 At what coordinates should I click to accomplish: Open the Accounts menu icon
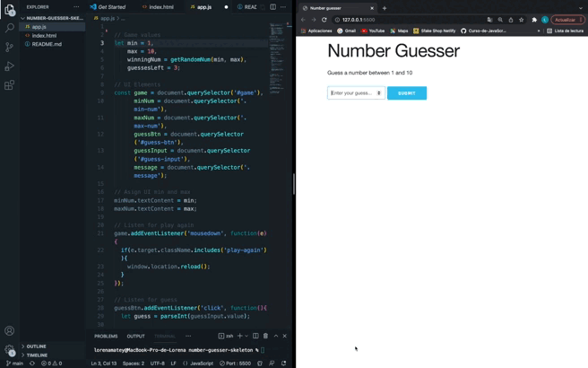[x=9, y=331]
